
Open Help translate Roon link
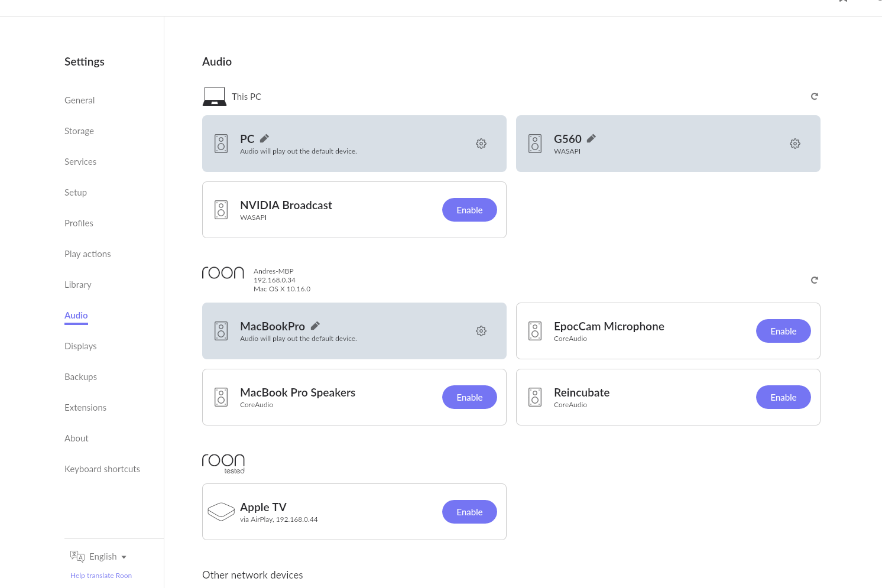pos(101,576)
